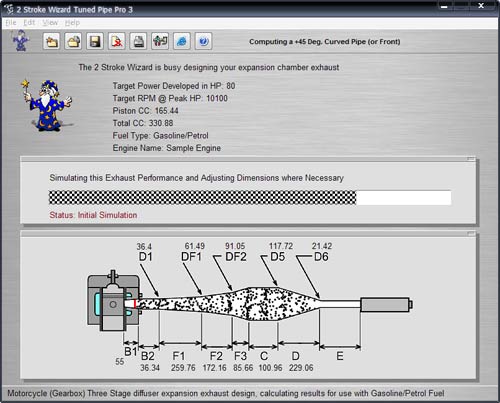This screenshot has height=403, width=500.
Task: Click the status bar Motorcycle (Gearbox) message
Action: 226,394
